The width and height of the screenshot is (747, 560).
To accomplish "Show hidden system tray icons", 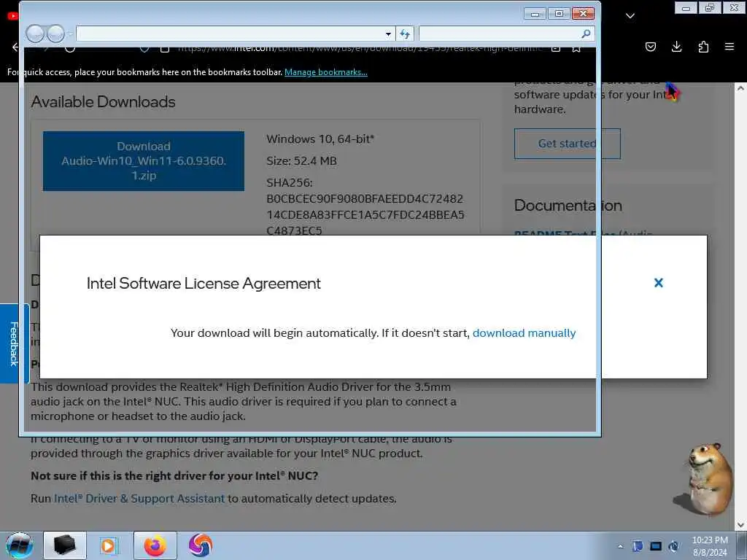I will 620,546.
